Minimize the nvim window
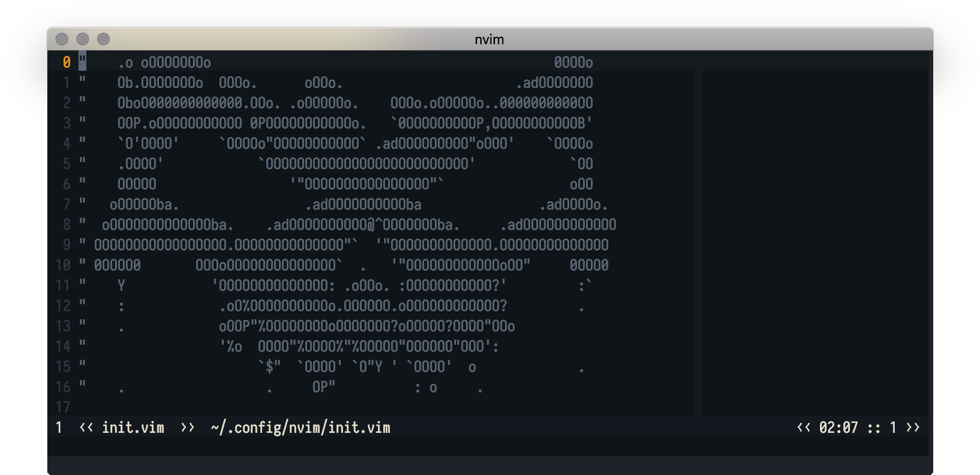Image resolution: width=980 pixels, height=475 pixels. click(x=83, y=39)
